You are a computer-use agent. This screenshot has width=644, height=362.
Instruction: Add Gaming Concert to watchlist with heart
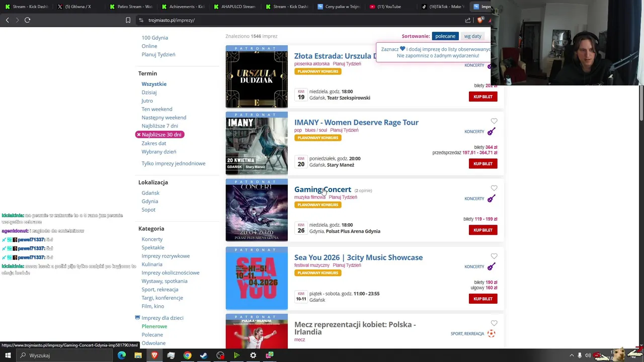[494, 188]
